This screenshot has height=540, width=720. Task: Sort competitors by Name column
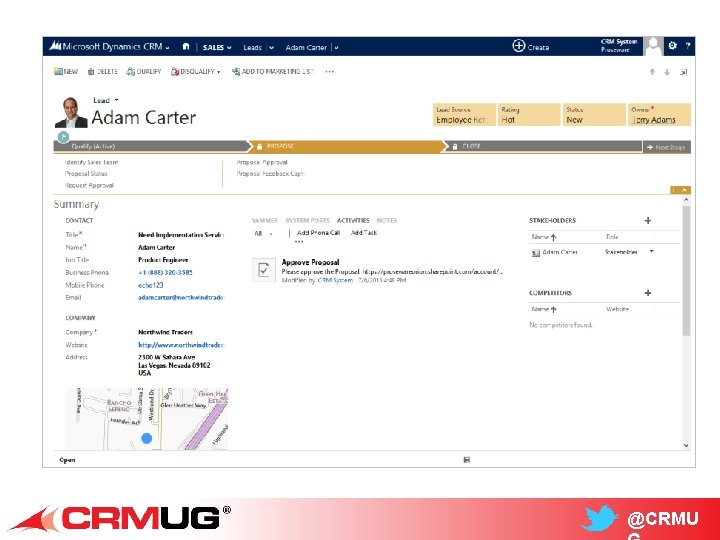click(x=544, y=309)
